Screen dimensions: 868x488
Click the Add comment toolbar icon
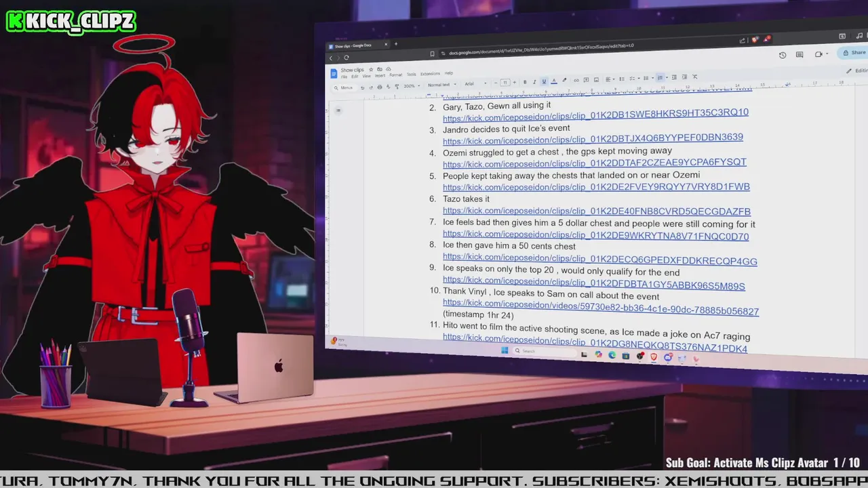pos(586,80)
